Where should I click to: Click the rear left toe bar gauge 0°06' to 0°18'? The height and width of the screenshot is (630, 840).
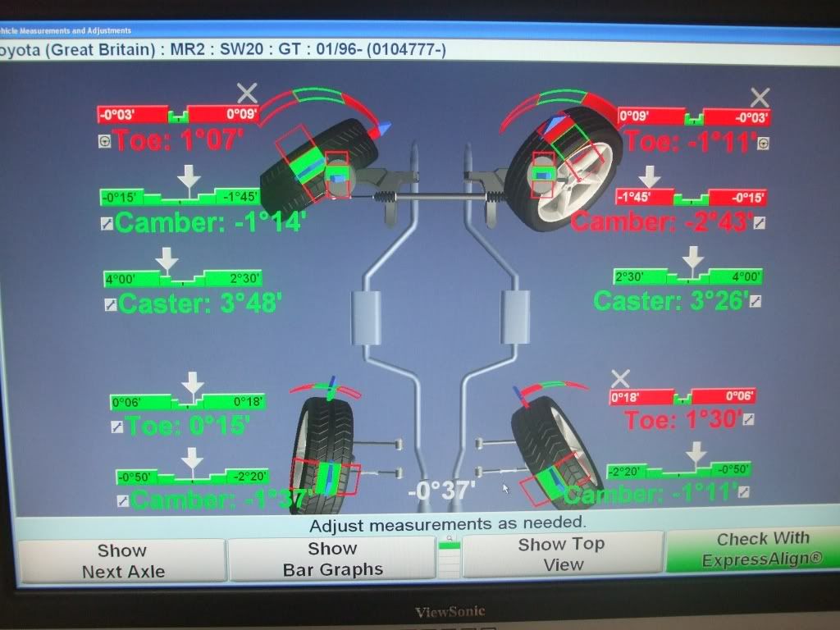click(x=188, y=402)
